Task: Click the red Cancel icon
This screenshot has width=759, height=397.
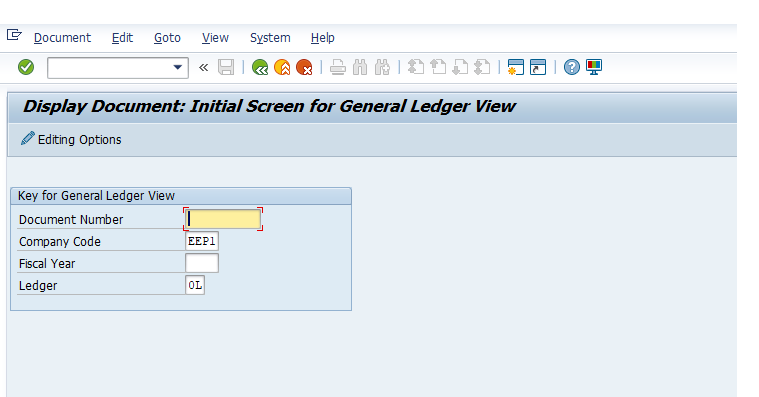Action: coord(304,67)
